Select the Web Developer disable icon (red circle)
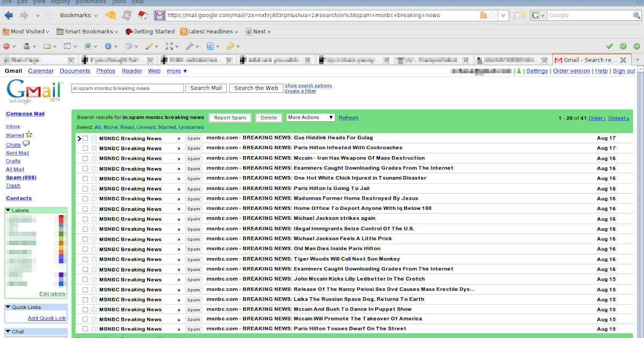Image resolution: width=644 pixels, height=338 pixels. tap(6, 47)
